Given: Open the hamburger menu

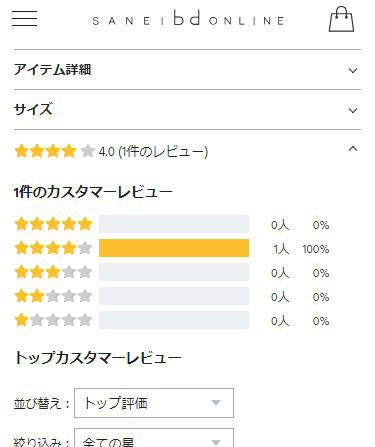Looking at the screenshot, I should [24, 18].
